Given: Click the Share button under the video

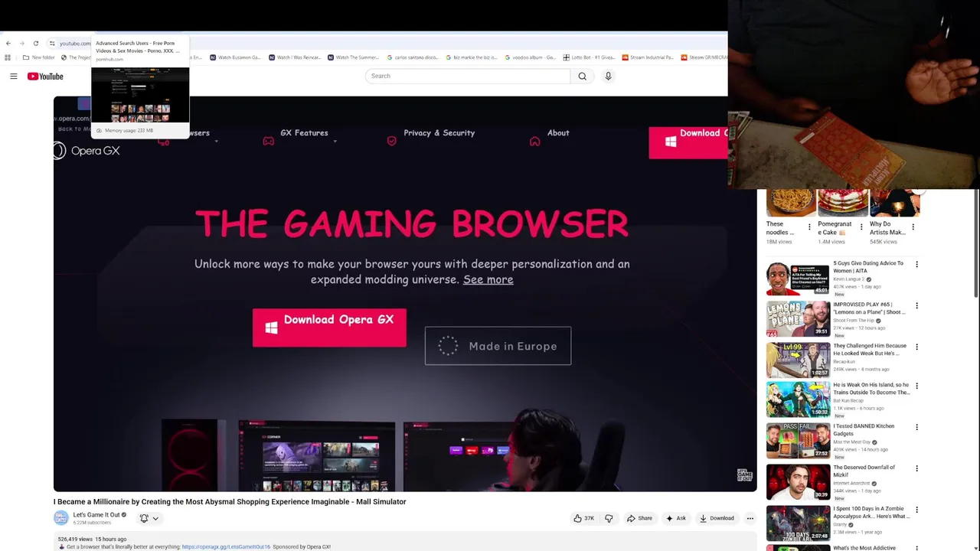Looking at the screenshot, I should click(639, 518).
